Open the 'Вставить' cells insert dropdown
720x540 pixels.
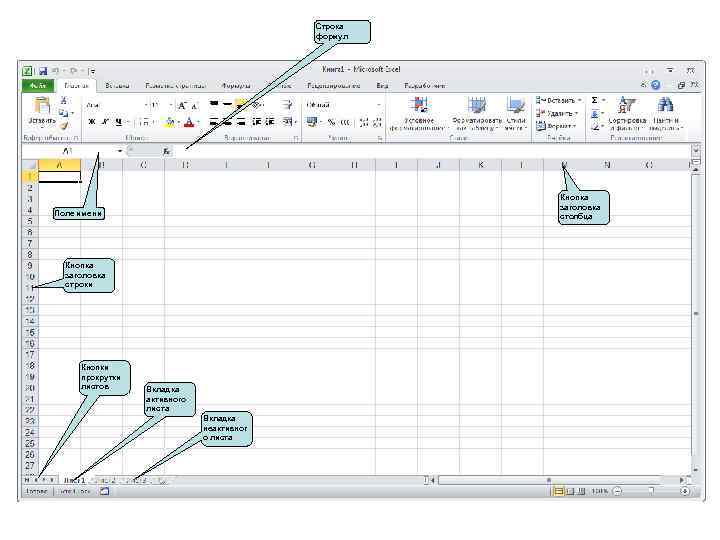point(559,100)
